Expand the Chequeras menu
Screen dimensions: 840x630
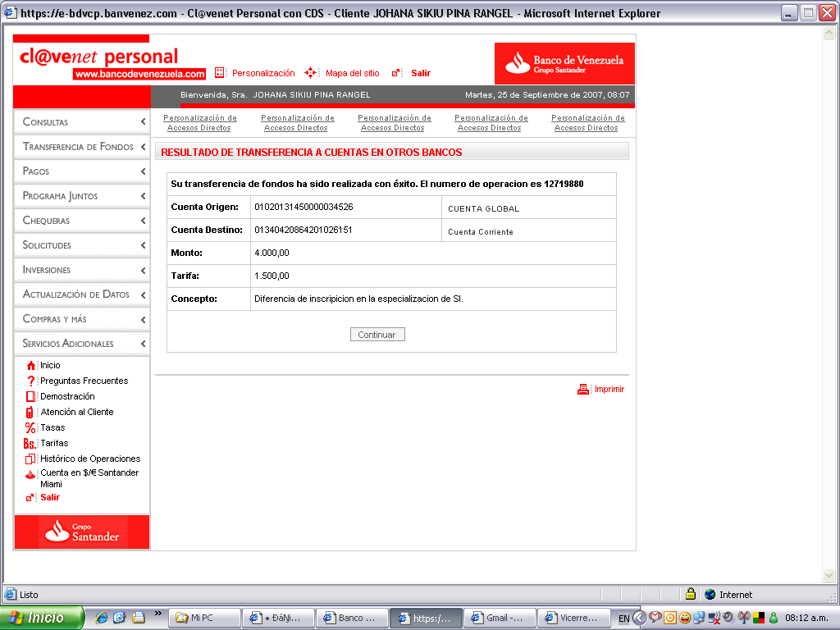[82, 220]
